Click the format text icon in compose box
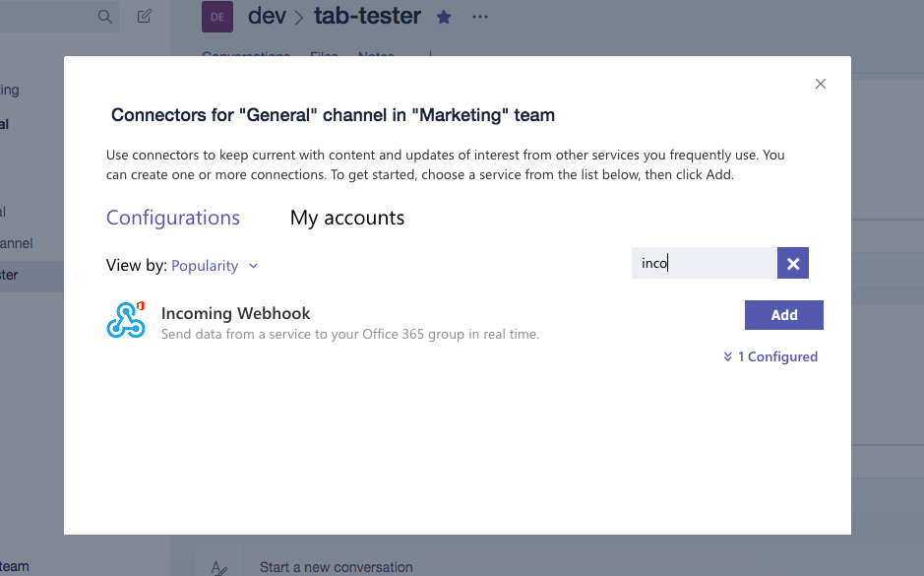Viewport: 924px width, 576px height. pos(219,568)
